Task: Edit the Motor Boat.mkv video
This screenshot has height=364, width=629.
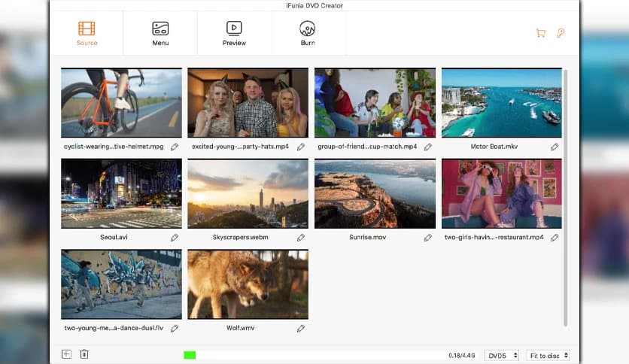Action: pyautogui.click(x=555, y=147)
